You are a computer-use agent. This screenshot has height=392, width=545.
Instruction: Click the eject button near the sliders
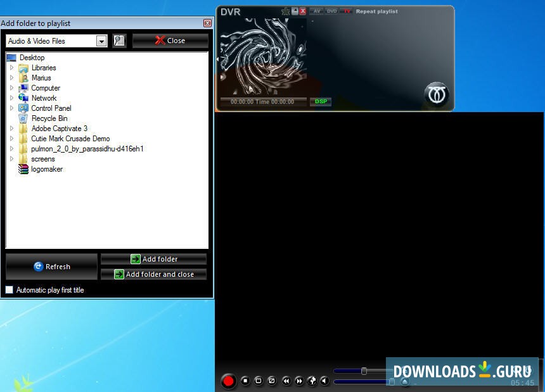point(404,382)
